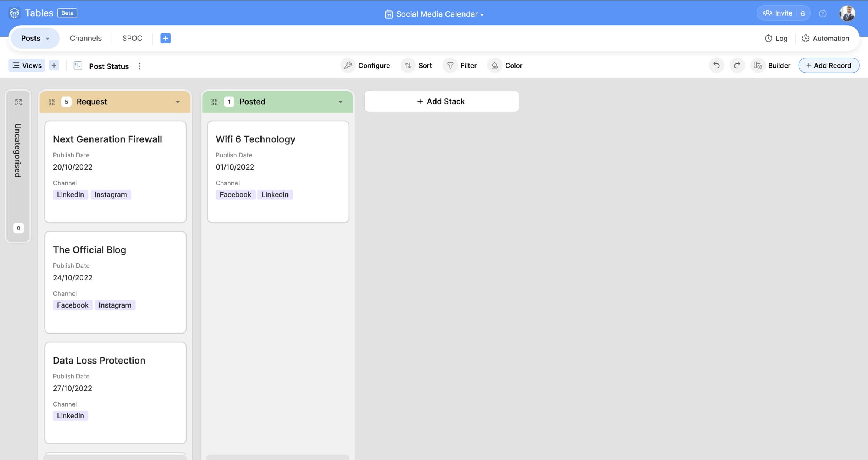Open the Posted stack dropdown arrow

pyautogui.click(x=341, y=102)
